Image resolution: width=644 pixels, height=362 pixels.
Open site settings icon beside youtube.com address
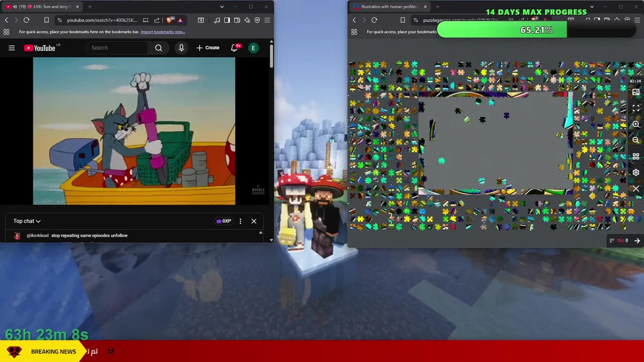(x=59, y=20)
